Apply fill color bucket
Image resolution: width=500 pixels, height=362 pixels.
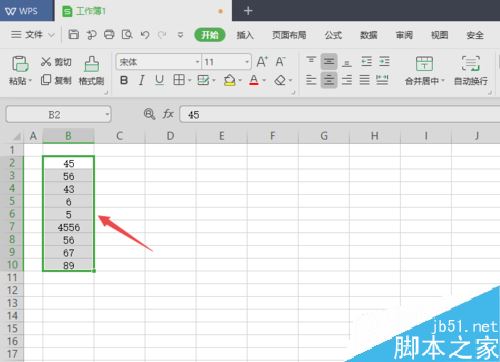click(x=229, y=80)
